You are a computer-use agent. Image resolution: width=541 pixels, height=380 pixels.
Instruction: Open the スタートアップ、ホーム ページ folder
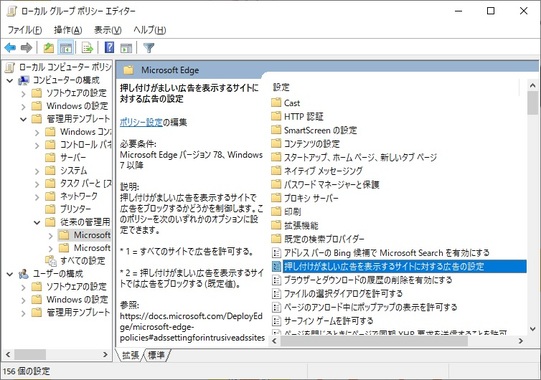coord(354,157)
